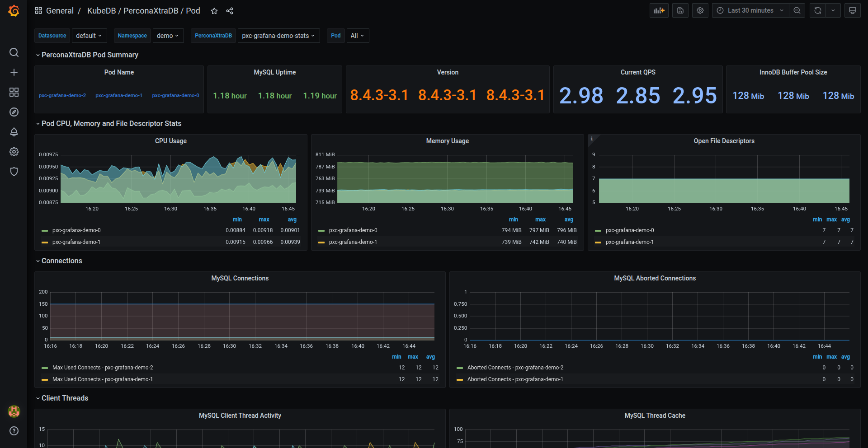Refresh the dashboard
Image resolution: width=868 pixels, height=448 pixels.
[818, 10]
